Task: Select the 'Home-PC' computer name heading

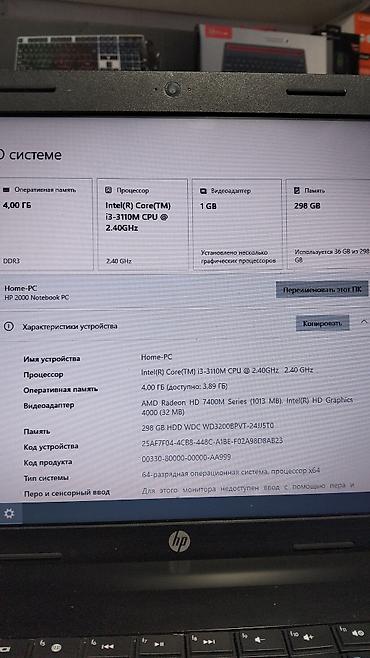Action: pos(21,288)
